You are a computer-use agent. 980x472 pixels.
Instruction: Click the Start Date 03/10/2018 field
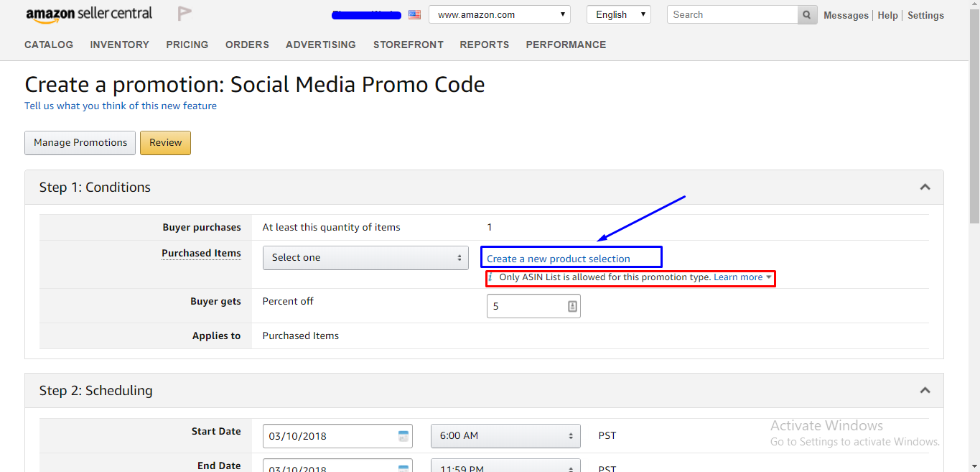coord(337,436)
